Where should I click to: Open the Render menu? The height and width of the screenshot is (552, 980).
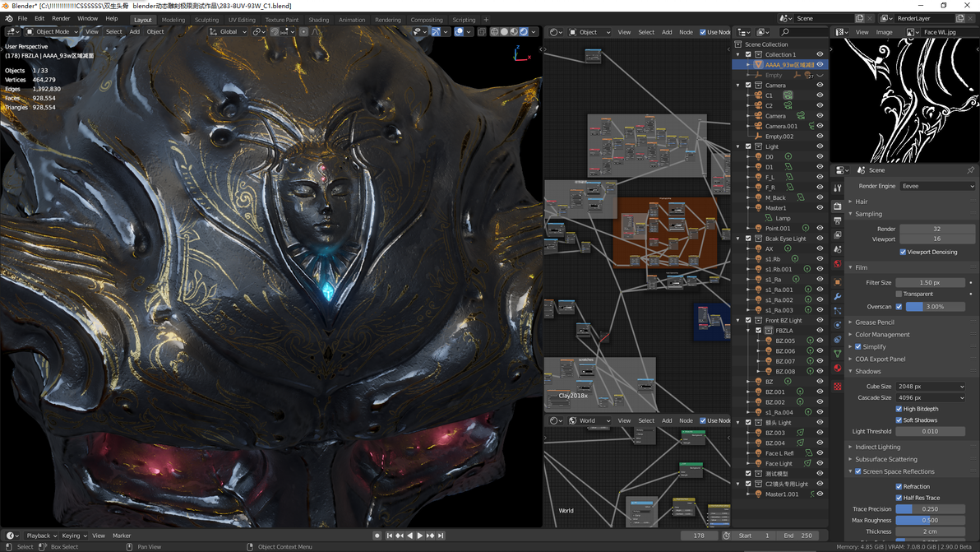tap(61, 19)
